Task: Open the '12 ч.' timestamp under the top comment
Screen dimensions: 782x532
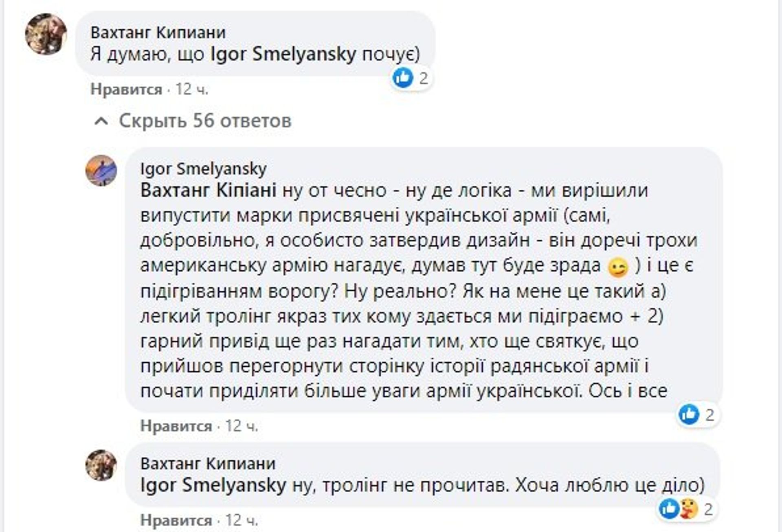Action: click(x=192, y=89)
